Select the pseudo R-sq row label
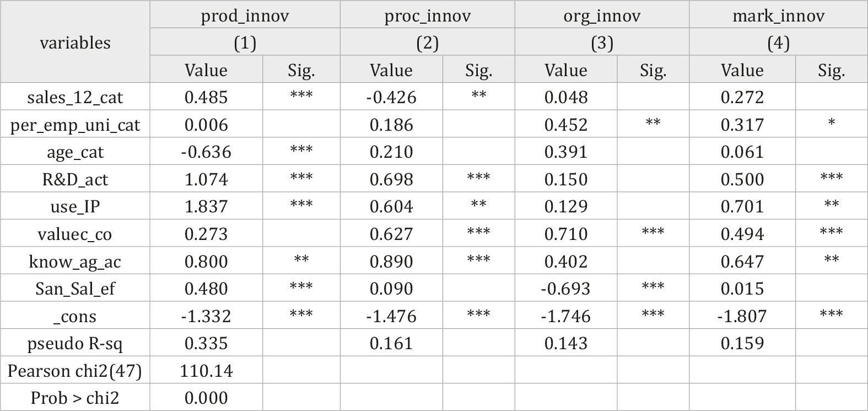The height and width of the screenshot is (411, 868). pos(76,343)
